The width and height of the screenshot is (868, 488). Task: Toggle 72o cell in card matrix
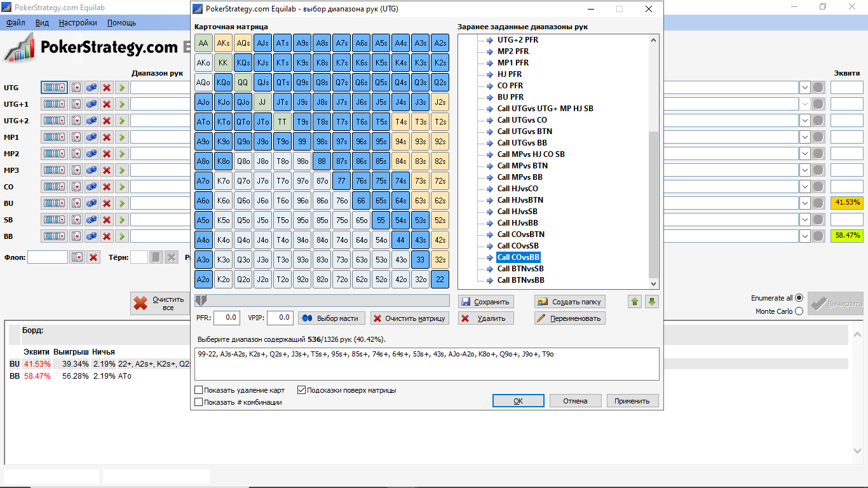tap(341, 280)
